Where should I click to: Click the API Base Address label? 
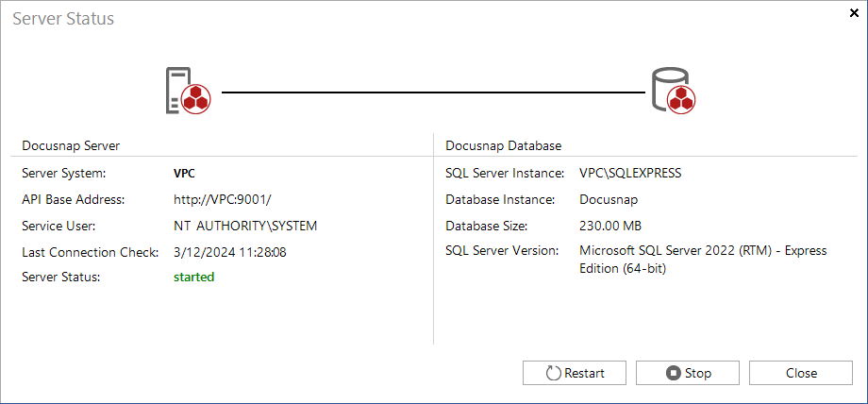pyautogui.click(x=73, y=199)
